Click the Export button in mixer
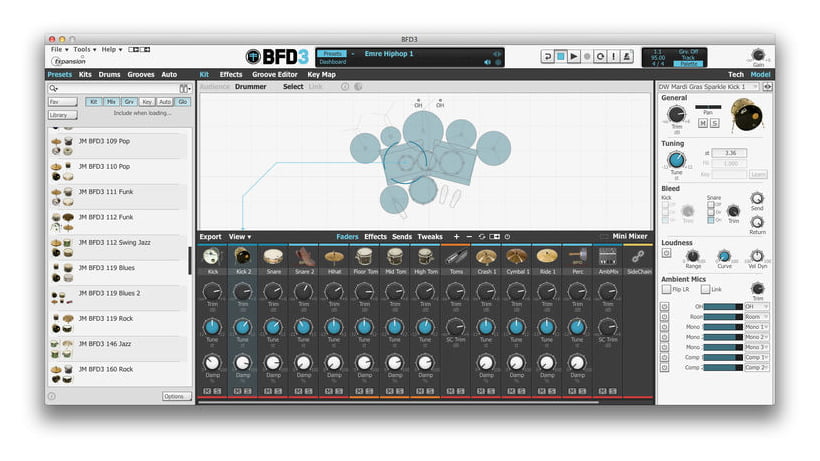Viewport: 820px width, 461px height. tap(210, 237)
